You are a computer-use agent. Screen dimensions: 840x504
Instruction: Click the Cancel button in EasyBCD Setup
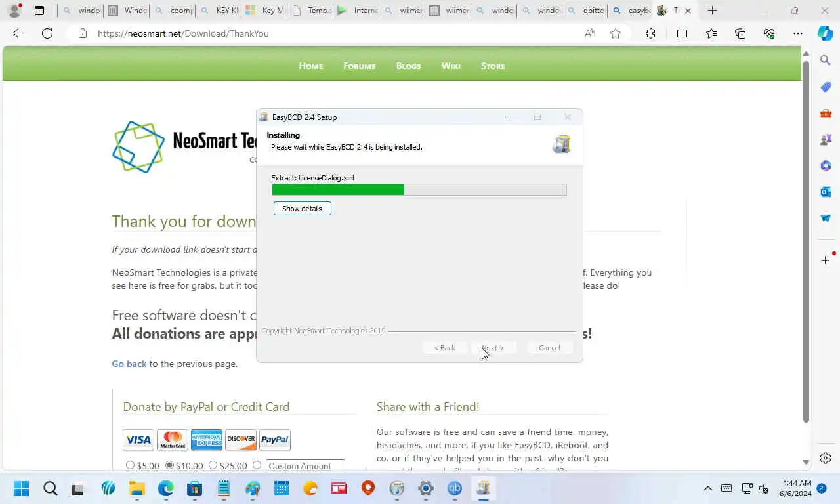click(x=549, y=348)
